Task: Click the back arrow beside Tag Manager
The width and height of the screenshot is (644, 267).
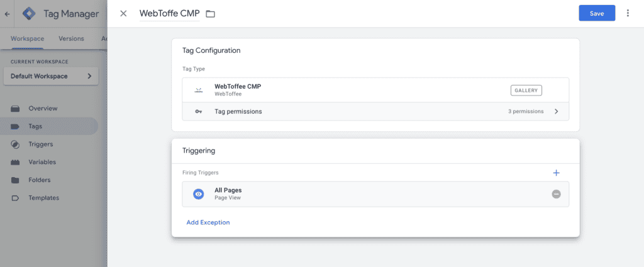Action: (7, 14)
